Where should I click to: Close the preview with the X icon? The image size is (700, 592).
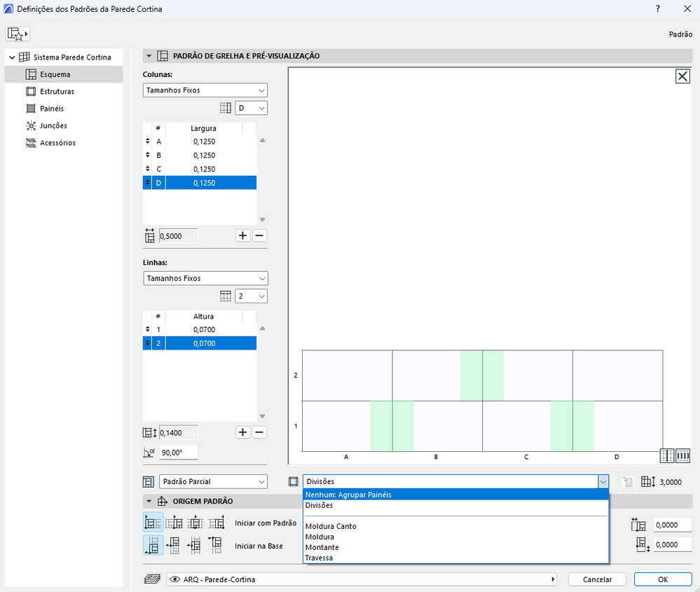coord(682,76)
